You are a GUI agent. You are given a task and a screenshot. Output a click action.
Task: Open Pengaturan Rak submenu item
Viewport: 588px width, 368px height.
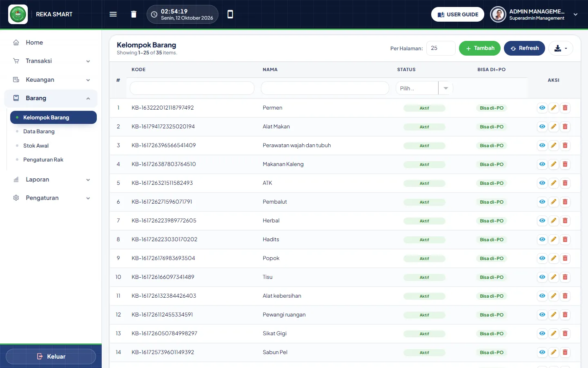pyautogui.click(x=53, y=159)
